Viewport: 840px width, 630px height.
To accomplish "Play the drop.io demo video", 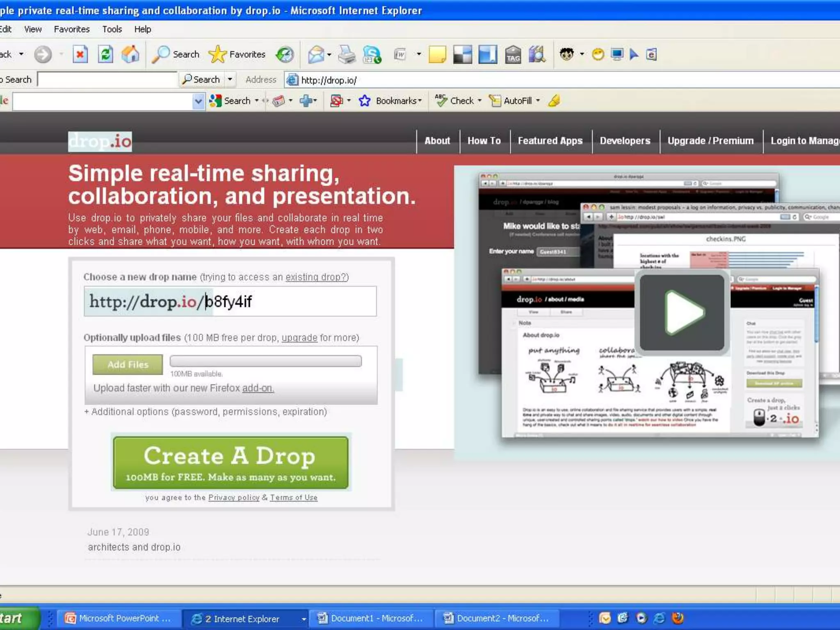I will (682, 313).
